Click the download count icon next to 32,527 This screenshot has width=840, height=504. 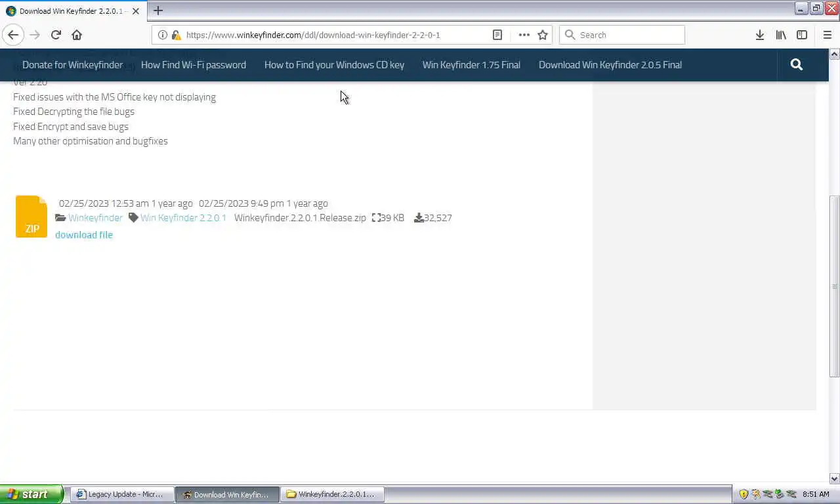click(x=419, y=218)
